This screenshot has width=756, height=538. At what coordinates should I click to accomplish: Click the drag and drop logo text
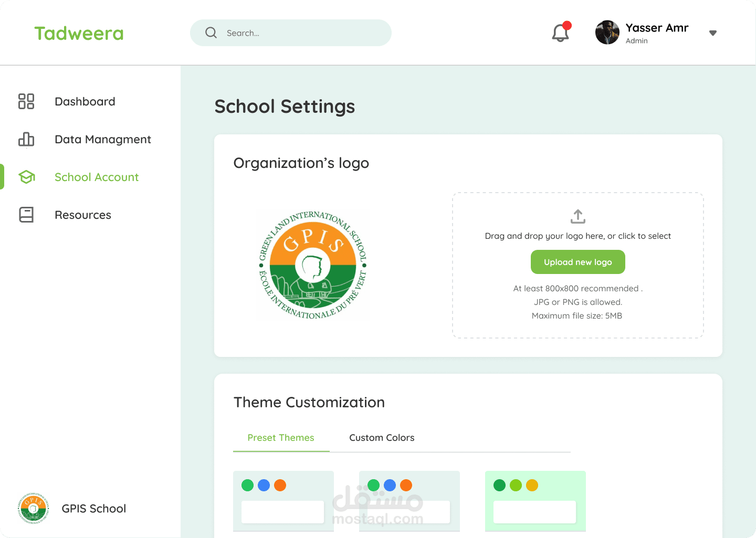[578, 236]
